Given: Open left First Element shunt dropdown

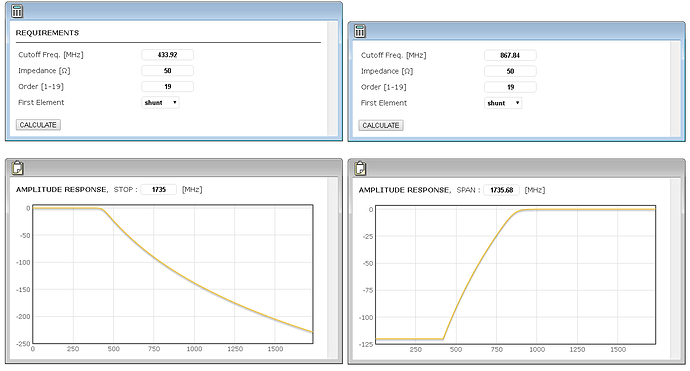Looking at the screenshot, I should tap(160, 103).
